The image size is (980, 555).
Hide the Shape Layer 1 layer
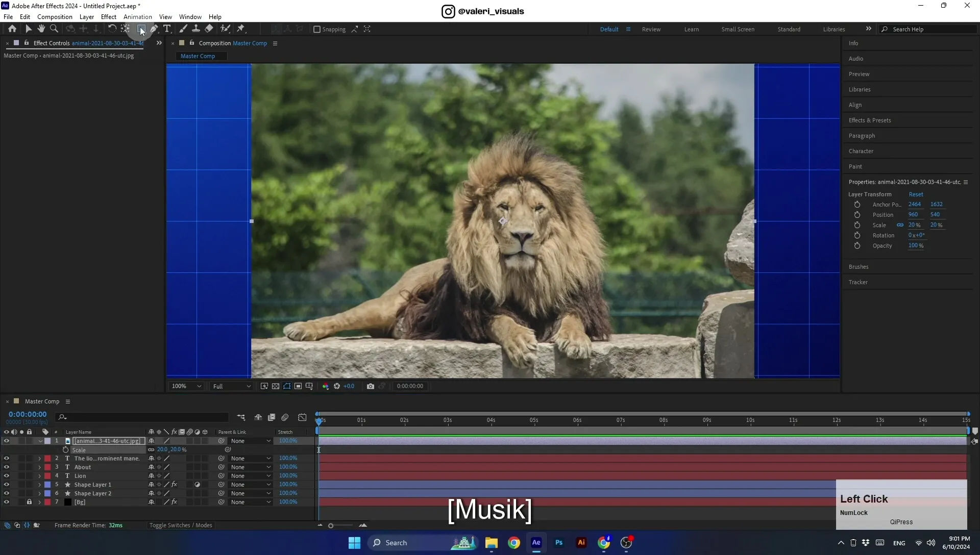click(x=7, y=485)
